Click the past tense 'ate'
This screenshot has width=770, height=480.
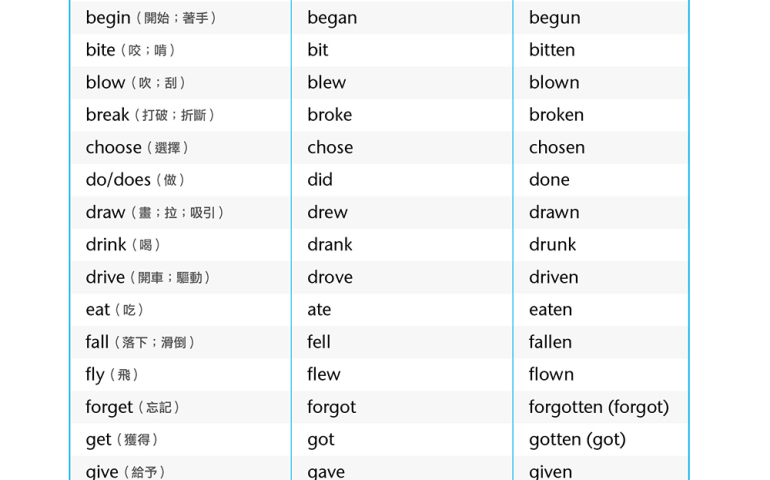pyautogui.click(x=319, y=310)
